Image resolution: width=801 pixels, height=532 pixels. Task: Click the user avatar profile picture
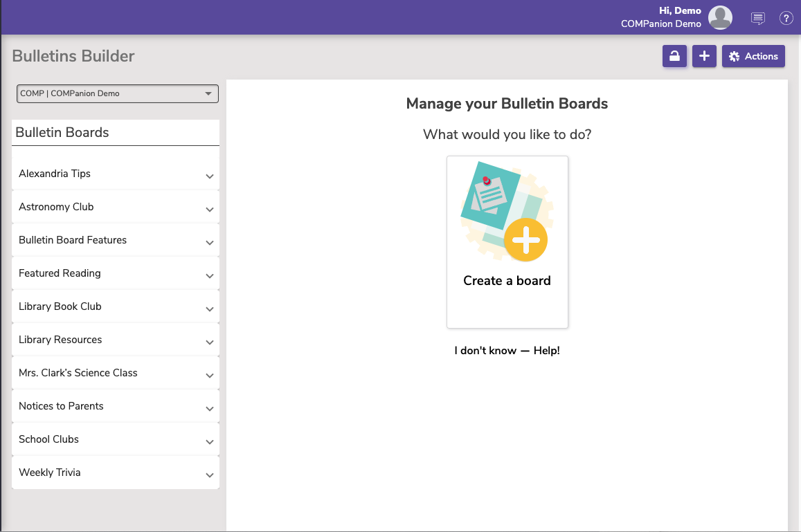[x=720, y=18]
